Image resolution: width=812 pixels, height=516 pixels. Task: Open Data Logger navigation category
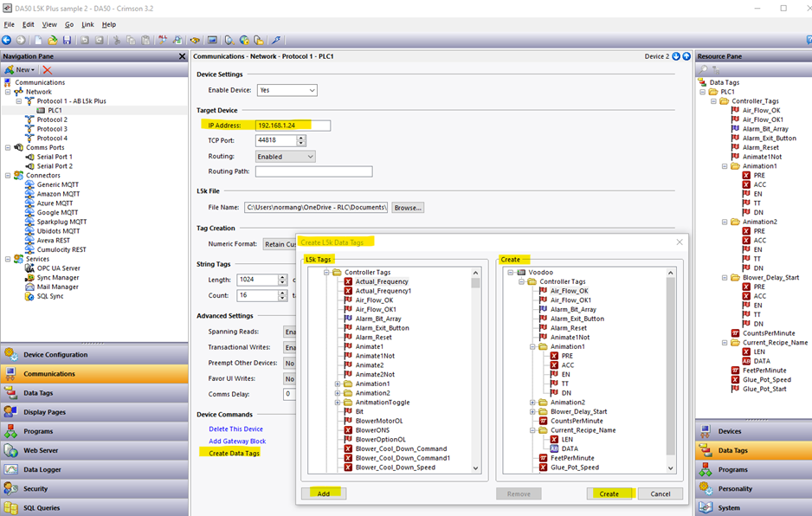94,469
